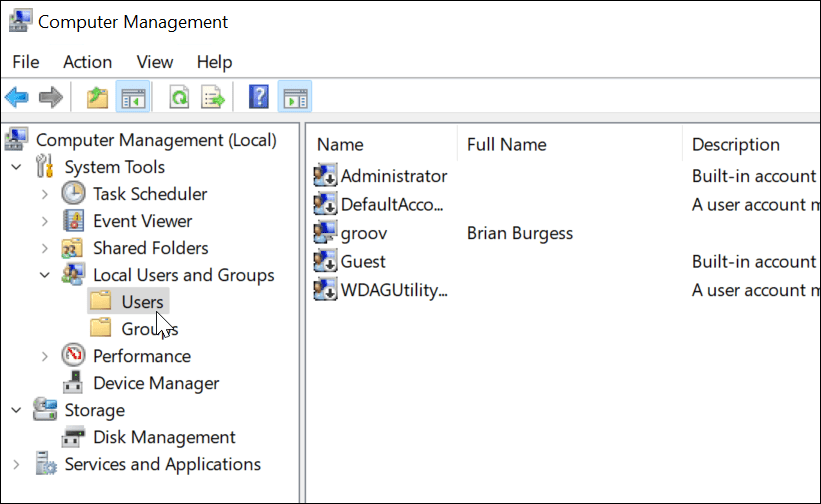Click the Back arrow toolbar button
Image resolution: width=821 pixels, height=504 pixels.
16,97
